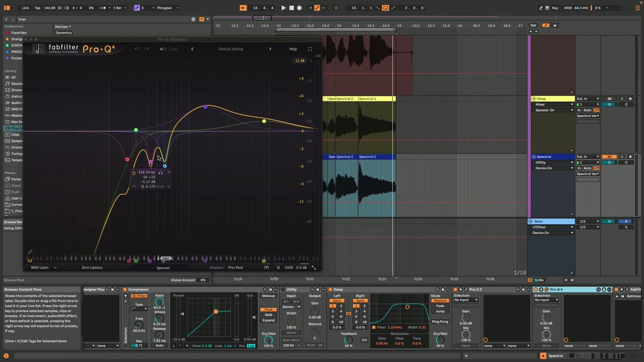Open Packs in browser Places
The height and width of the screenshot is (362, 644).
click(x=16, y=179)
